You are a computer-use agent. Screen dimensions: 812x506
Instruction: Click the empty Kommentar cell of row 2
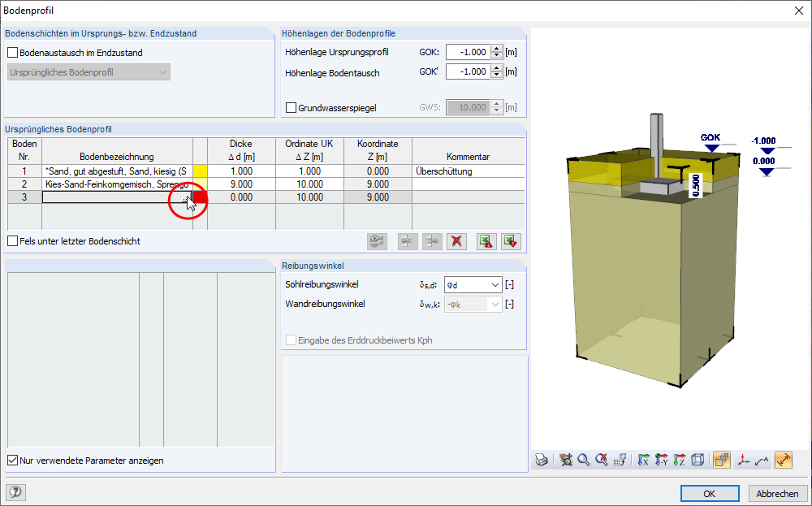(469, 184)
